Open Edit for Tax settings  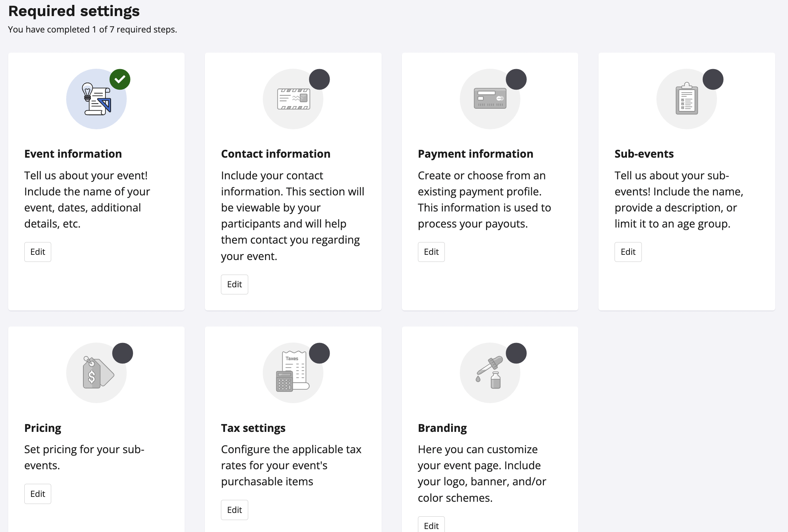click(x=234, y=510)
